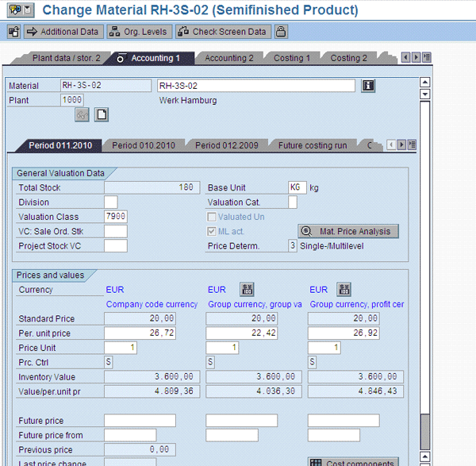Viewport: 476px width, 466px height.
Task: Open the material information icon
Action: pyautogui.click(x=368, y=86)
